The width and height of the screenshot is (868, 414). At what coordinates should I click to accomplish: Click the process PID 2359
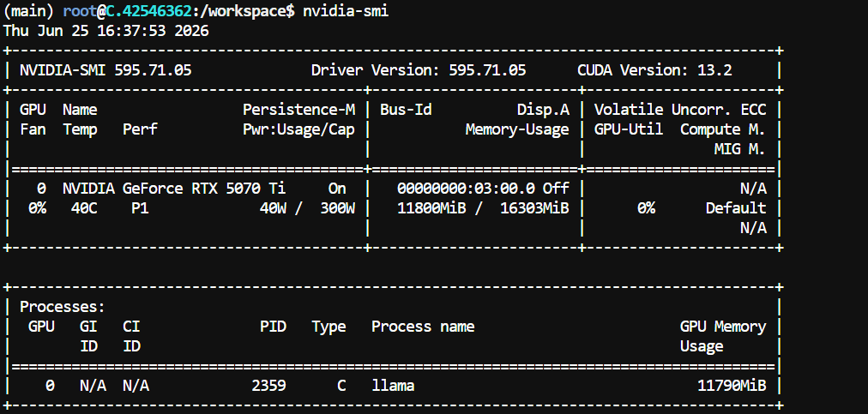click(269, 386)
